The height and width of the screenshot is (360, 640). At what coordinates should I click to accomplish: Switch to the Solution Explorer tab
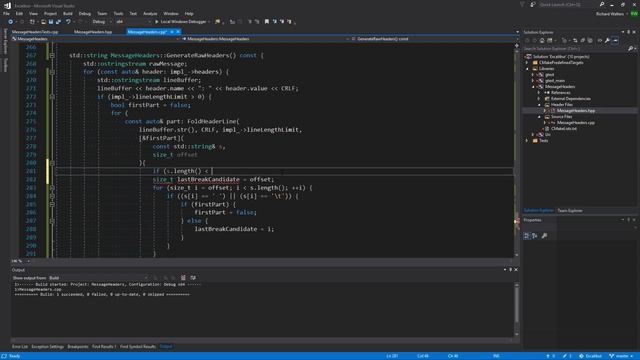[539, 211]
